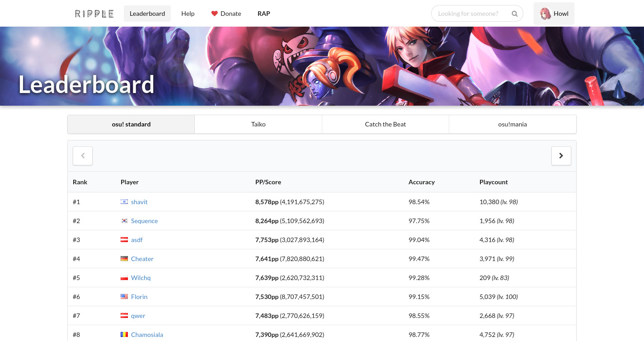Image resolution: width=644 pixels, height=341 pixels.
Task: Click the Leaderboard banner heading
Action: pos(86,84)
